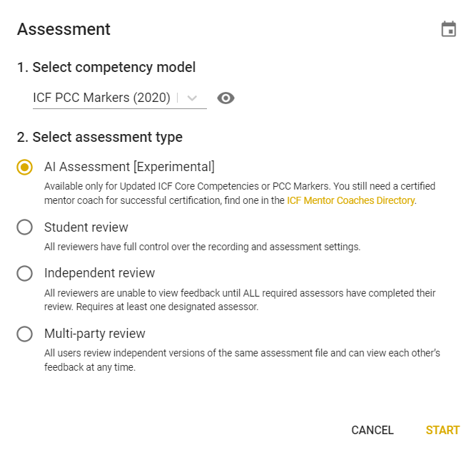Viewport: 476px width, 452px height.
Task: Click the AI Assessment [Experimental] label text
Action: tap(129, 167)
